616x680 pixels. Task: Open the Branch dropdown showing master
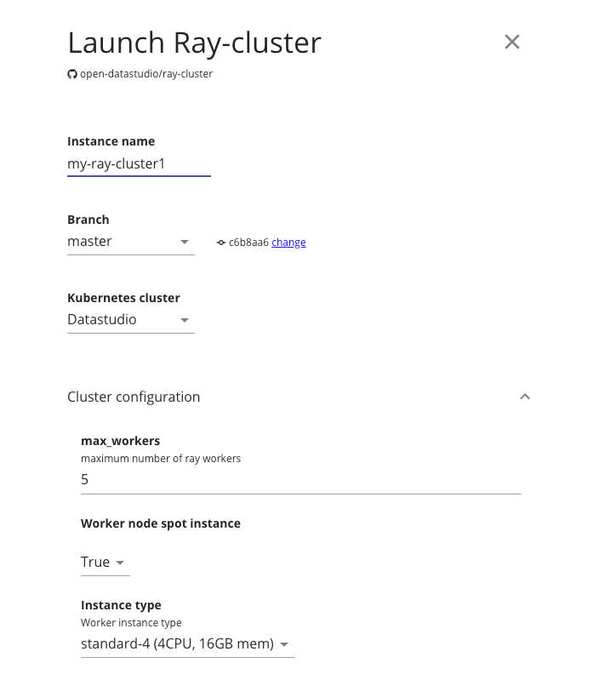(x=130, y=241)
